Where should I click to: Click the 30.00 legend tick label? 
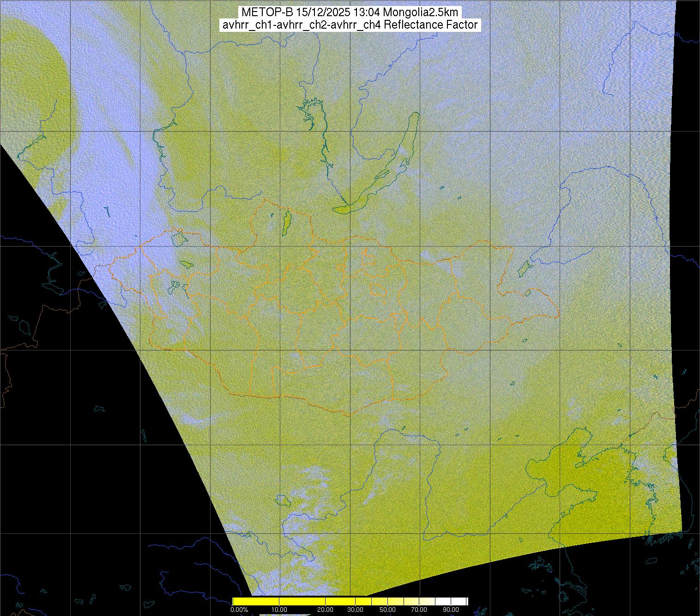pos(356,610)
